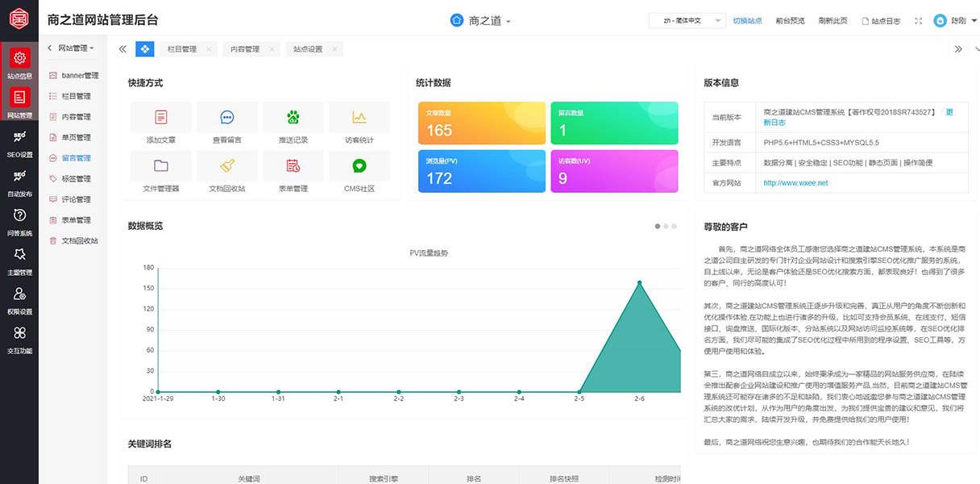Click the 刷新此页 link
Image resolution: width=980 pixels, height=484 pixels.
(833, 21)
